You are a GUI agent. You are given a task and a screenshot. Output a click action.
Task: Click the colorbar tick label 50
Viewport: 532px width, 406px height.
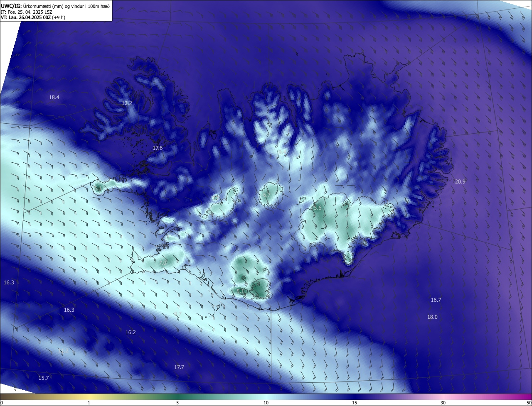click(529, 403)
